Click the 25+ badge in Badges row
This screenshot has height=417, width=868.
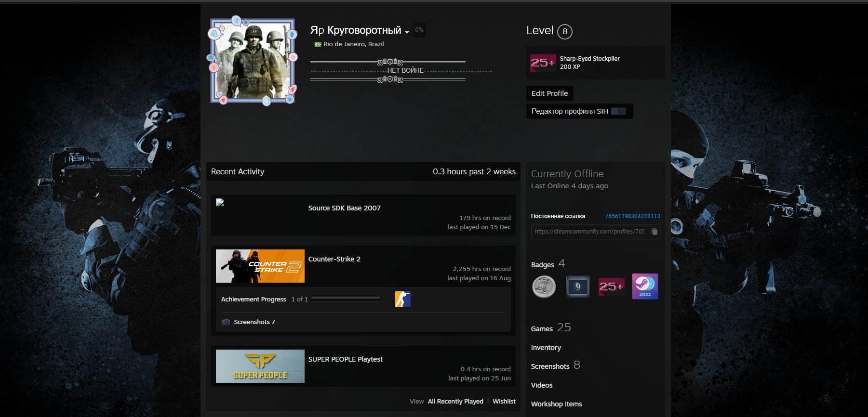[611, 287]
